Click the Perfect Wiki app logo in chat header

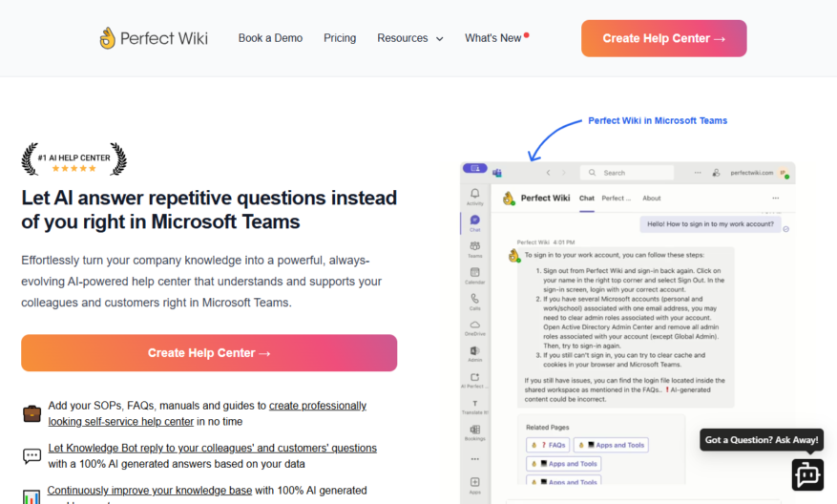coord(509,199)
